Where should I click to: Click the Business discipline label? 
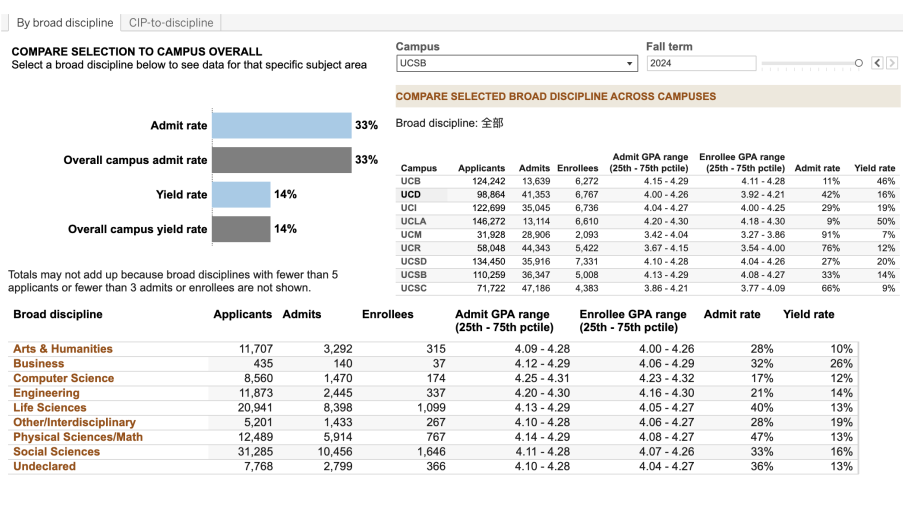(x=38, y=364)
